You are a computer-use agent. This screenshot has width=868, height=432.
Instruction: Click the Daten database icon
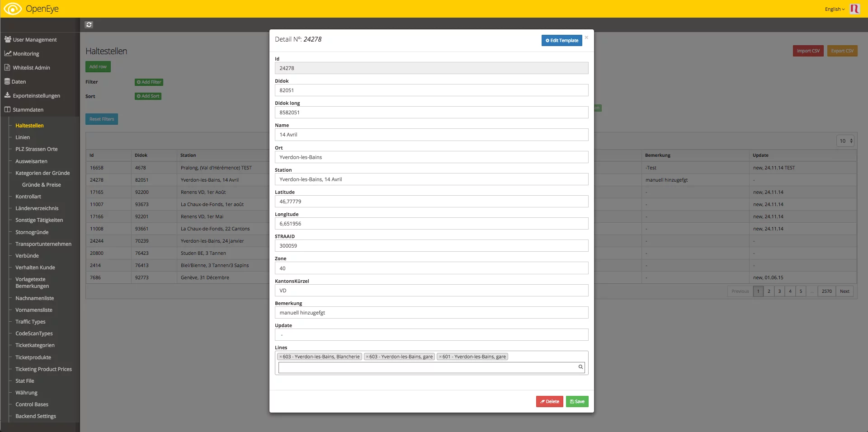coord(7,81)
